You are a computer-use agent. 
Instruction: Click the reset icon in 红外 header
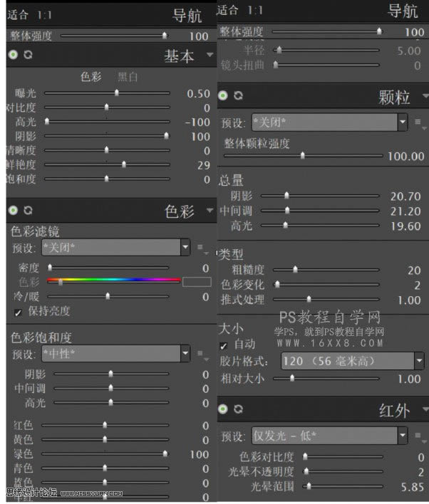pos(239,409)
